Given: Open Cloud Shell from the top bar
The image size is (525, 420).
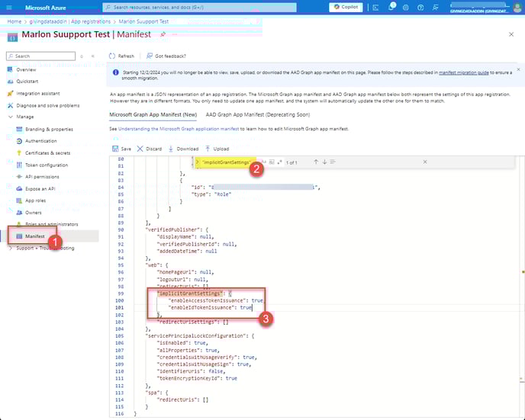Looking at the screenshot, I should (x=375, y=8).
